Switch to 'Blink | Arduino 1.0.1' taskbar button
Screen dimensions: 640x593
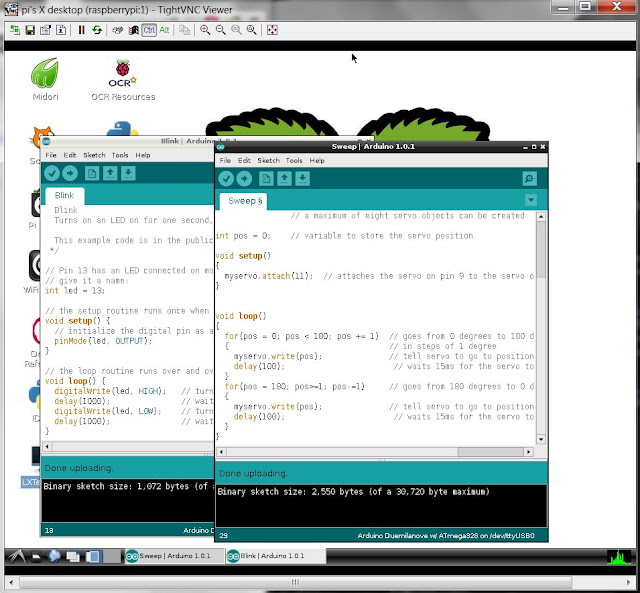(276, 556)
